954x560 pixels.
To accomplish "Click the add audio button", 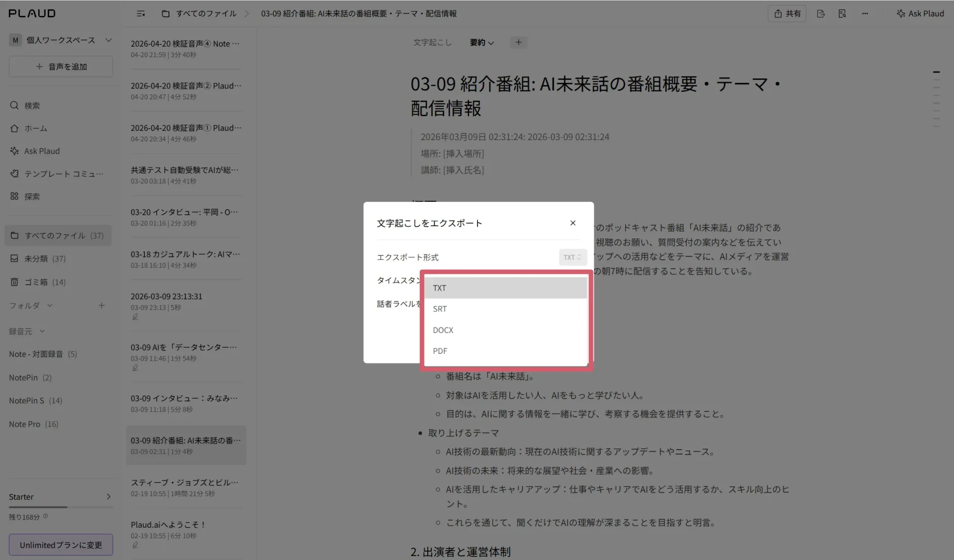I will click(61, 67).
